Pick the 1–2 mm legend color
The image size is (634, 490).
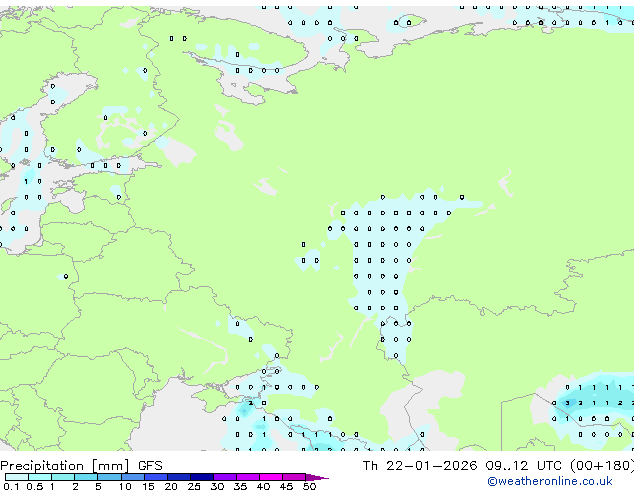tap(63, 477)
